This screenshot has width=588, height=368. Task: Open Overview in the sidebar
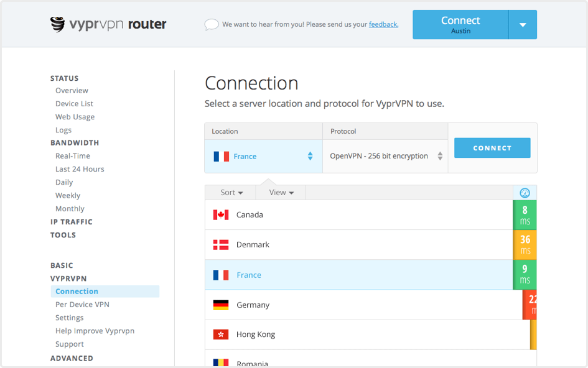(x=72, y=91)
